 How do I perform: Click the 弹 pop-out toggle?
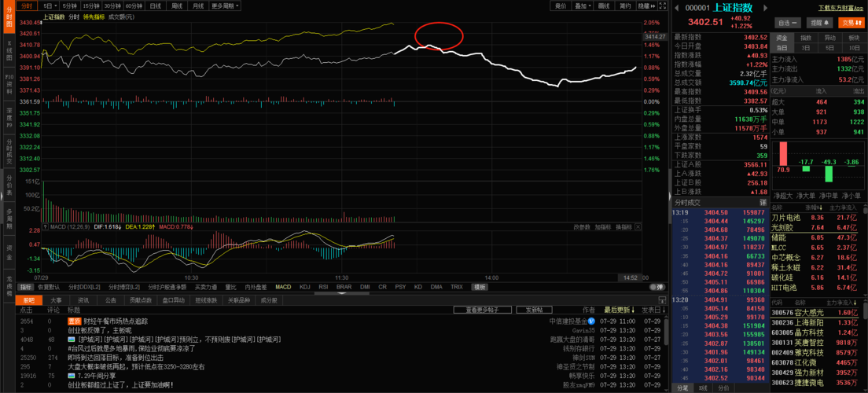657,287
